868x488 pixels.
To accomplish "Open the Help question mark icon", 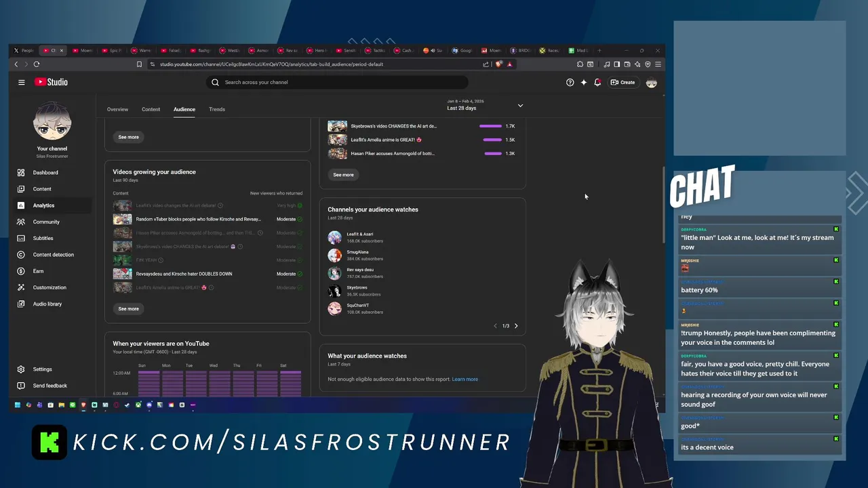I will 570,82.
